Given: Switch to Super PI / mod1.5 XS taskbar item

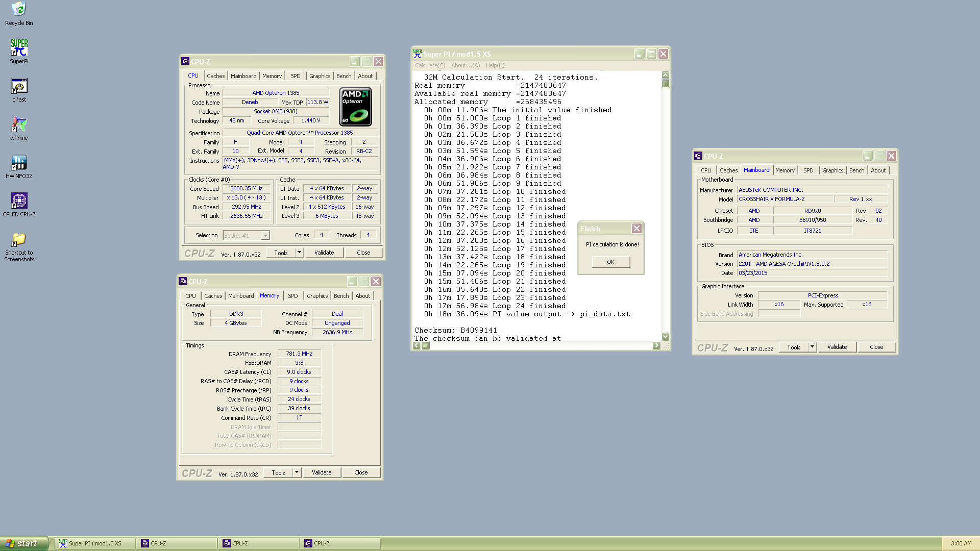Looking at the screenshot, I should [x=95, y=543].
